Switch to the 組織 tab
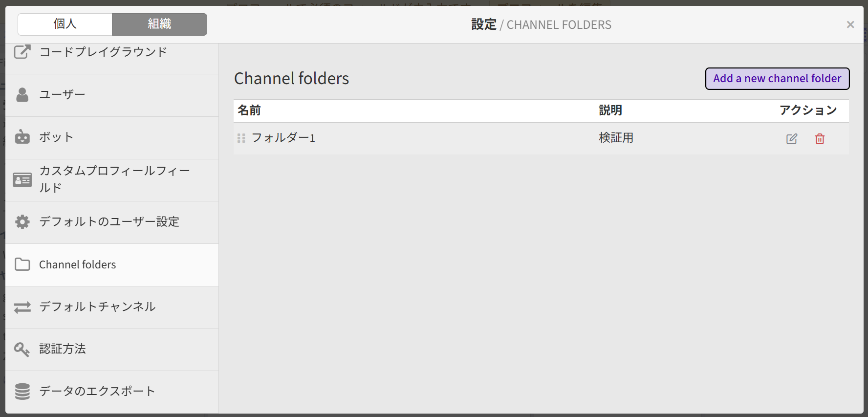The height and width of the screenshot is (417, 868). point(159,24)
